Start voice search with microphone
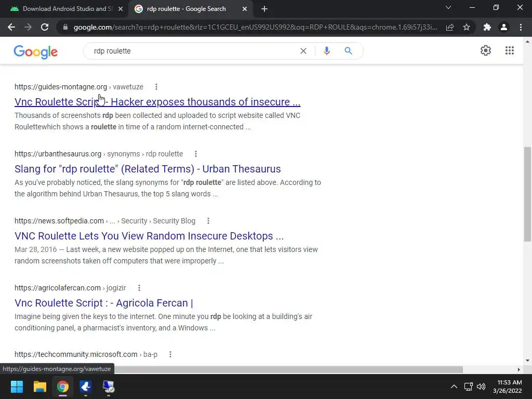Viewport: 532px width, 399px height. 327,51
